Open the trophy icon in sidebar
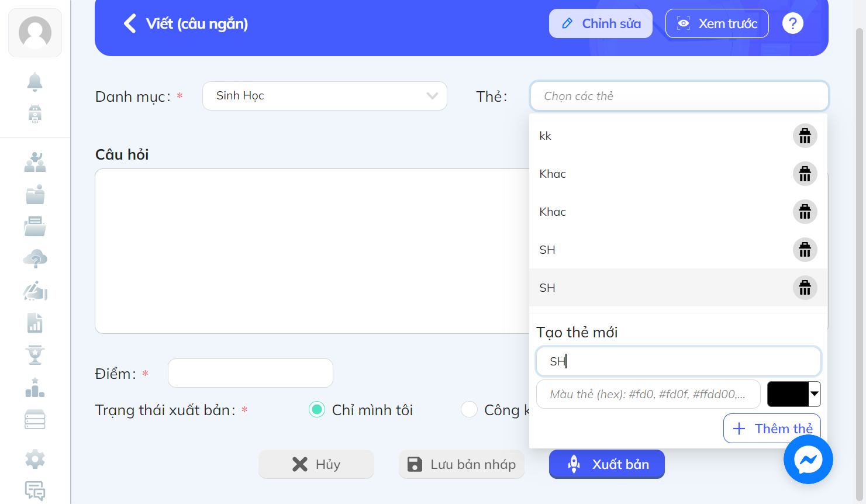This screenshot has height=504, width=866. (x=35, y=354)
